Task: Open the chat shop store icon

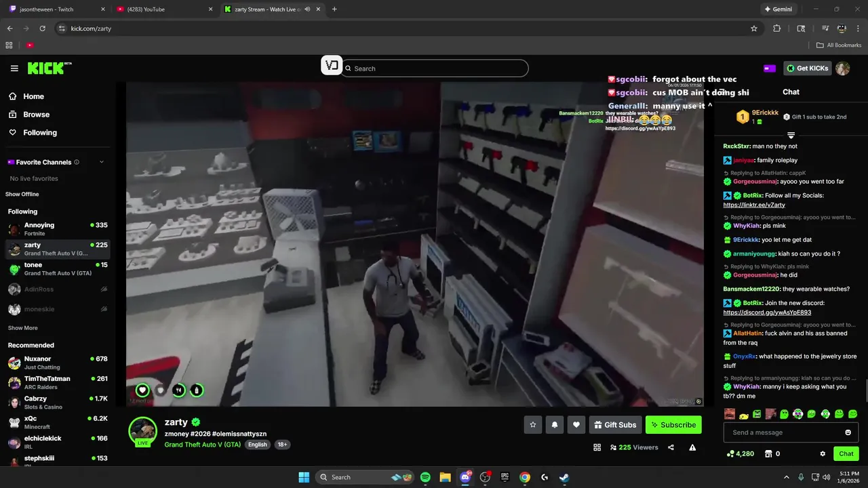Action: pos(768,453)
